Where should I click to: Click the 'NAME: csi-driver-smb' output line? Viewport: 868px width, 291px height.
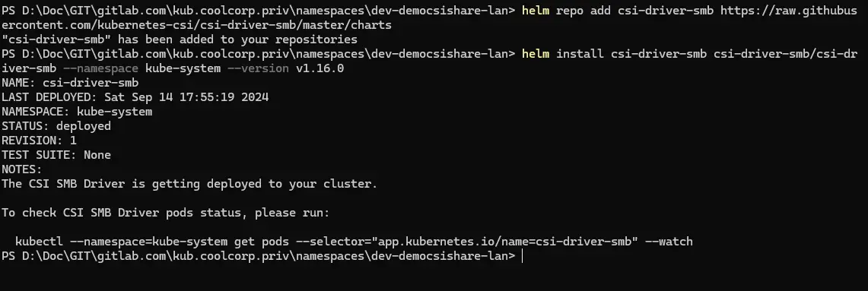[x=70, y=82]
